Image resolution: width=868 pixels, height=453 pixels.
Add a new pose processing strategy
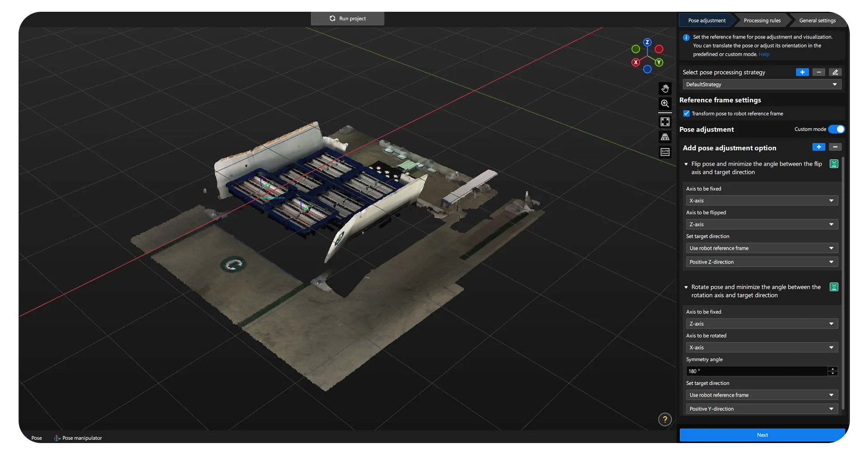coord(802,72)
